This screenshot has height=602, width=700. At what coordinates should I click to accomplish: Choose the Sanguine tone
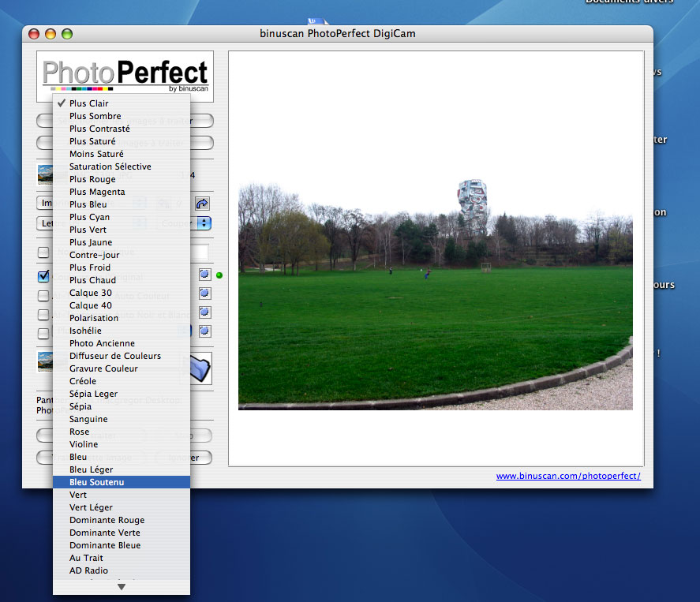tap(122, 420)
